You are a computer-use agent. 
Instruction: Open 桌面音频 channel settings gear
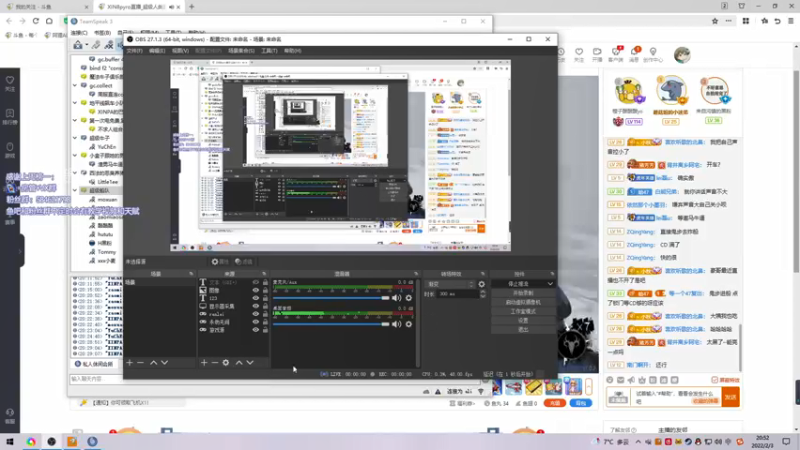point(409,324)
